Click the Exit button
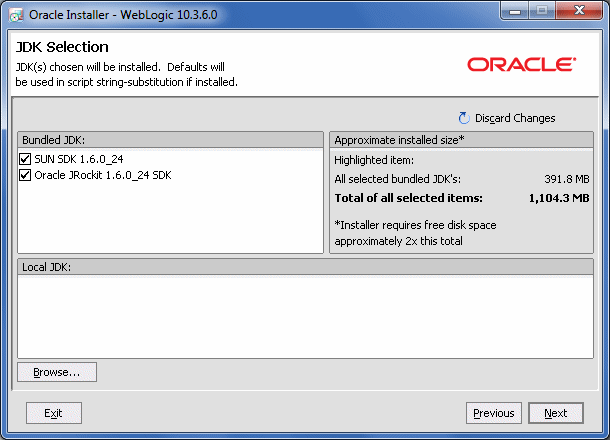This screenshot has height=440, width=610. point(54,413)
